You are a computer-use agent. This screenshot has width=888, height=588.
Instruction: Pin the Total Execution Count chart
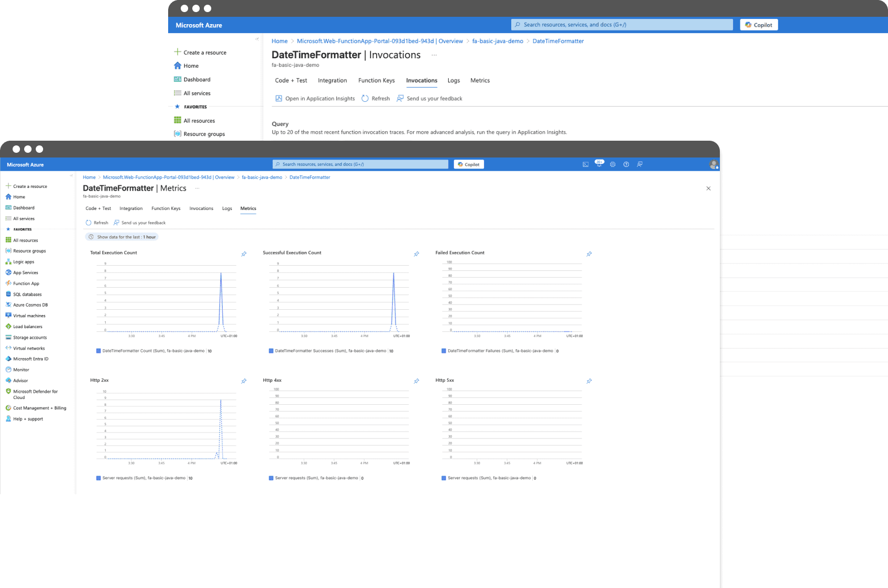tap(244, 254)
